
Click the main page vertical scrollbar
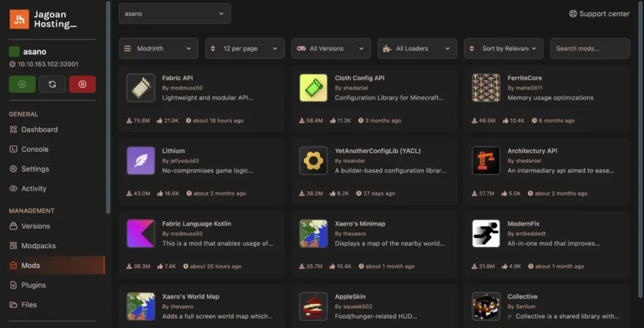pos(640,150)
